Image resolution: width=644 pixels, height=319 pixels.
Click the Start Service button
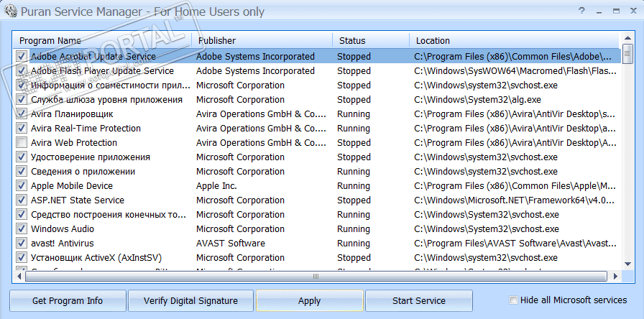click(x=419, y=300)
